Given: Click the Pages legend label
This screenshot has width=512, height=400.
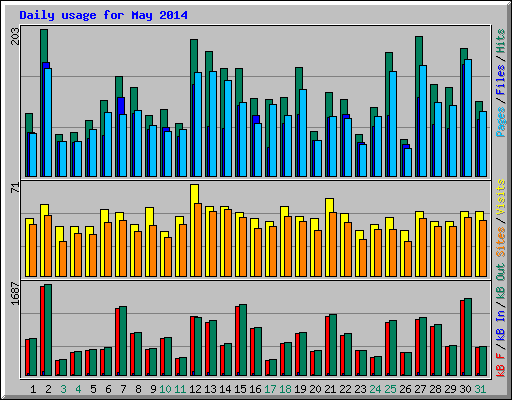Looking at the screenshot, I should pos(501,122).
